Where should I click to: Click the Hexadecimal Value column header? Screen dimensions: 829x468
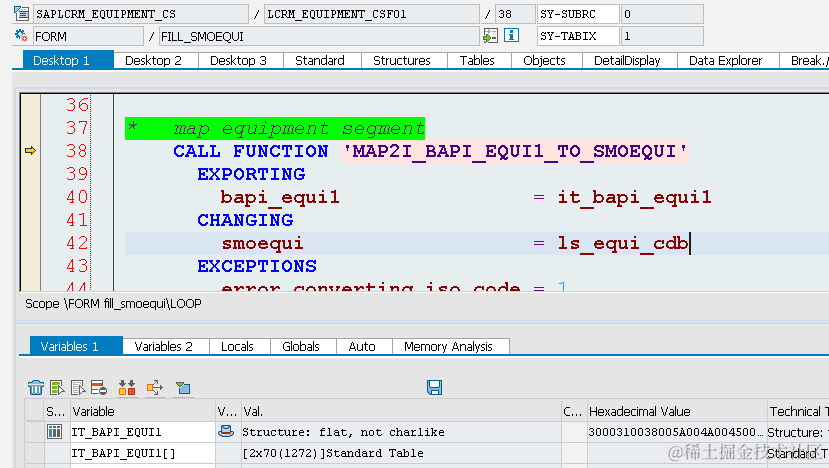point(676,411)
